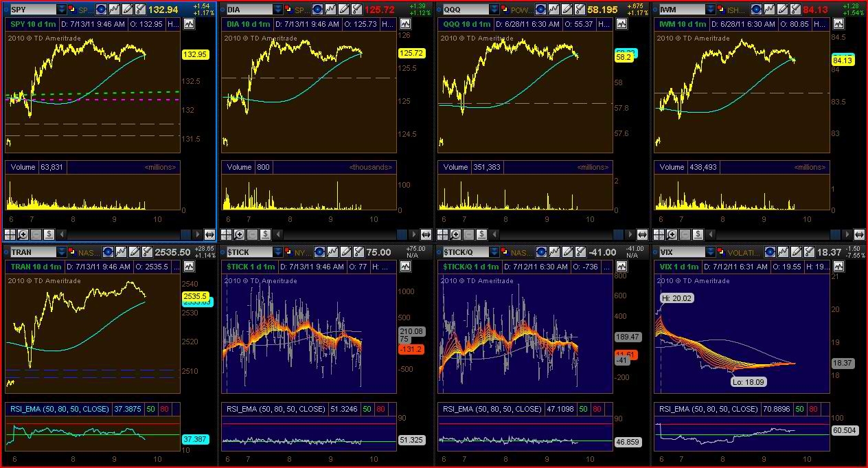Viewport: 868px width, 468px height.
Task: Open the chart style icon in SPY panel
Action: pos(114,10)
